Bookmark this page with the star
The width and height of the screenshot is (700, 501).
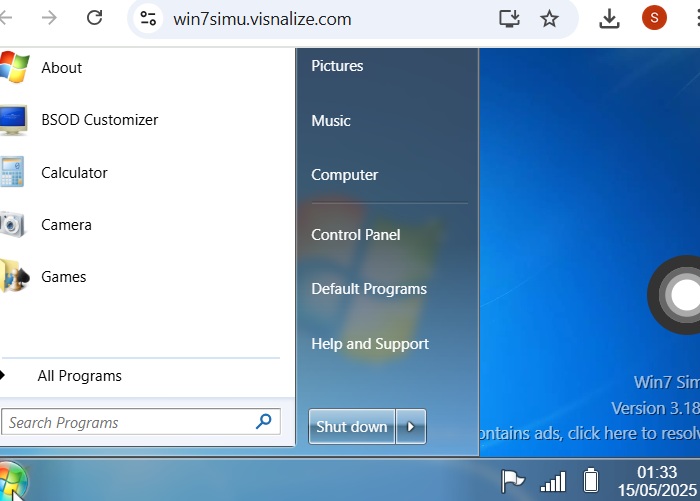(x=549, y=18)
